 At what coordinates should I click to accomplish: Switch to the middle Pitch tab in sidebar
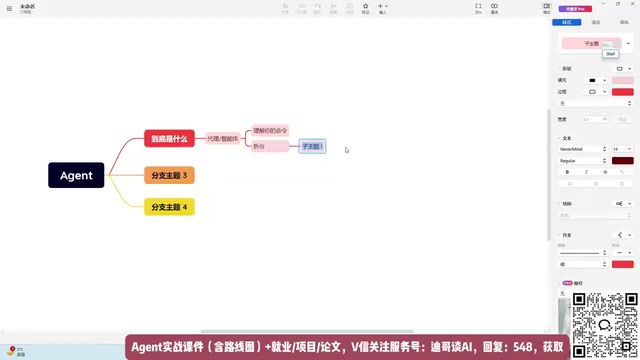pos(596,22)
